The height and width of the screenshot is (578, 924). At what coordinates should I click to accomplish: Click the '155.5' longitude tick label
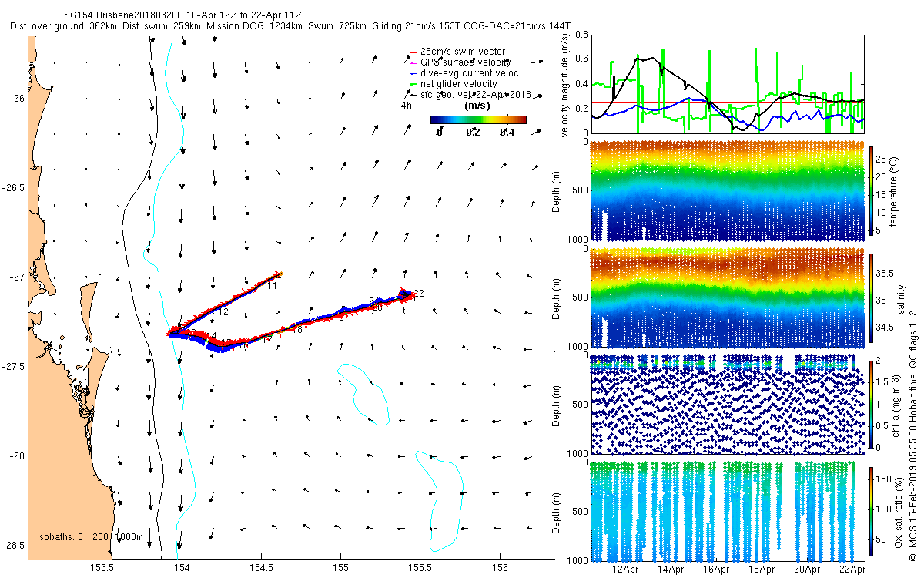coord(420,568)
